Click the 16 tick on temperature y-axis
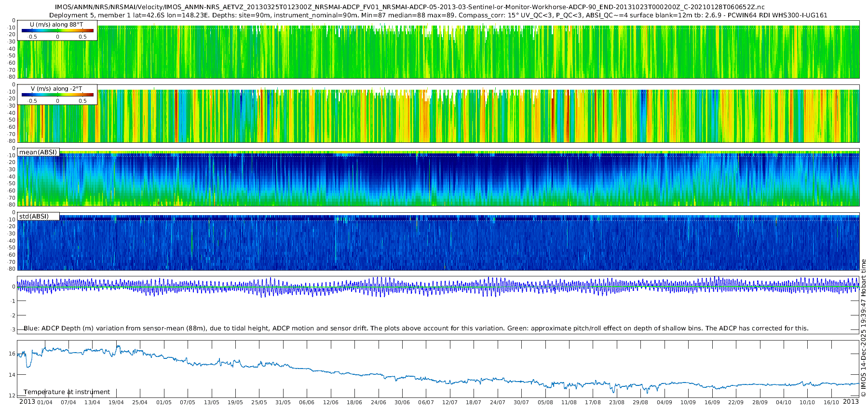This screenshot has width=868, height=410. click(x=12, y=354)
